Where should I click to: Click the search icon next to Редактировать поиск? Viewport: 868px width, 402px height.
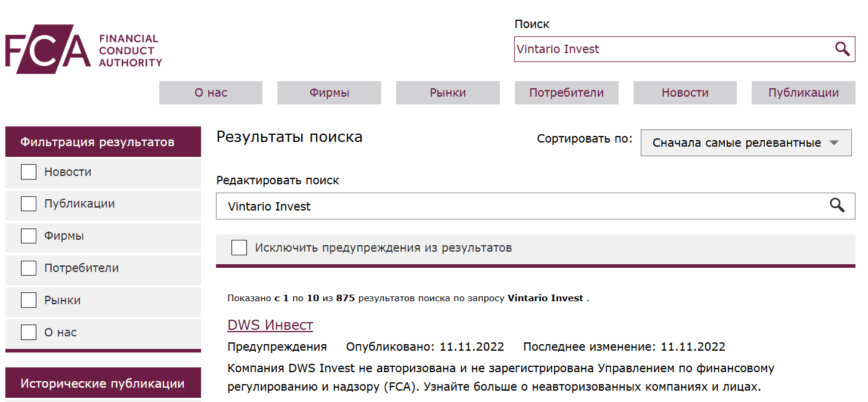[x=836, y=206]
